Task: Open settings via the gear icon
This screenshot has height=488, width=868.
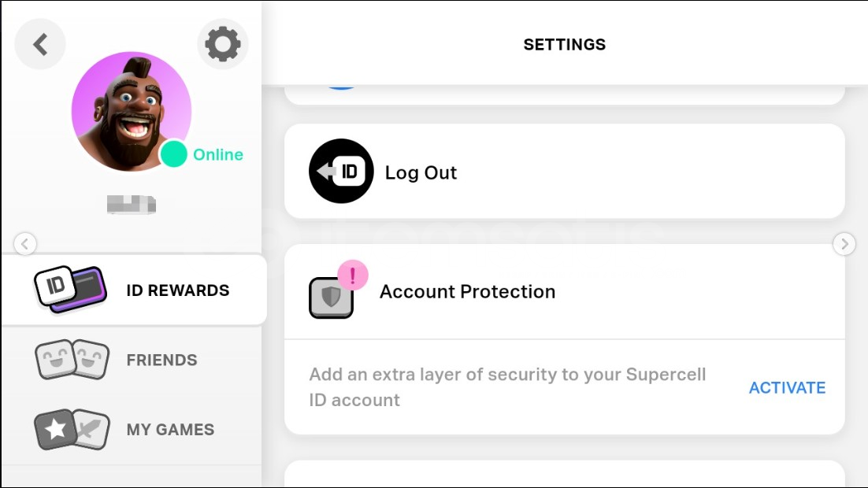Action: [x=222, y=44]
